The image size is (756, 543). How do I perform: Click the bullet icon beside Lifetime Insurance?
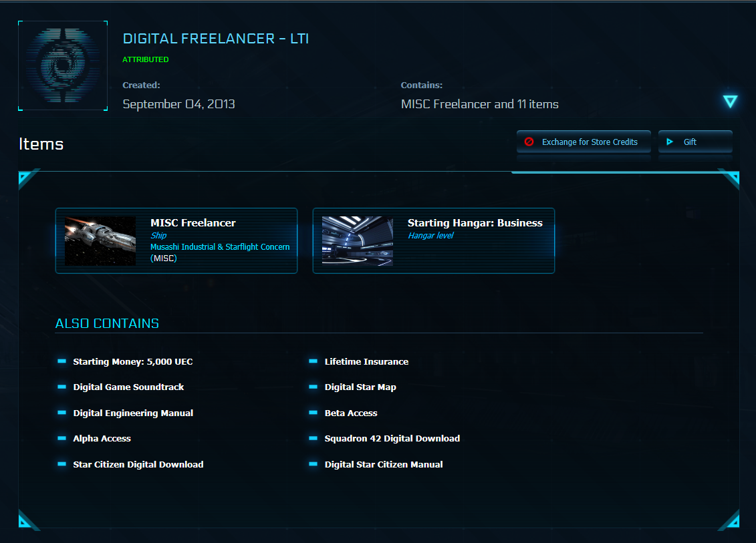pyautogui.click(x=313, y=361)
